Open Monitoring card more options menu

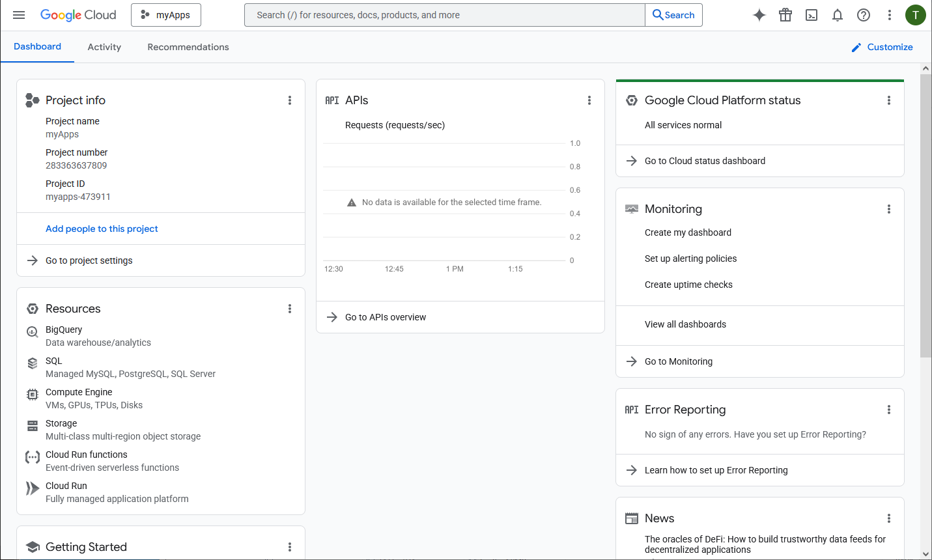click(x=889, y=209)
